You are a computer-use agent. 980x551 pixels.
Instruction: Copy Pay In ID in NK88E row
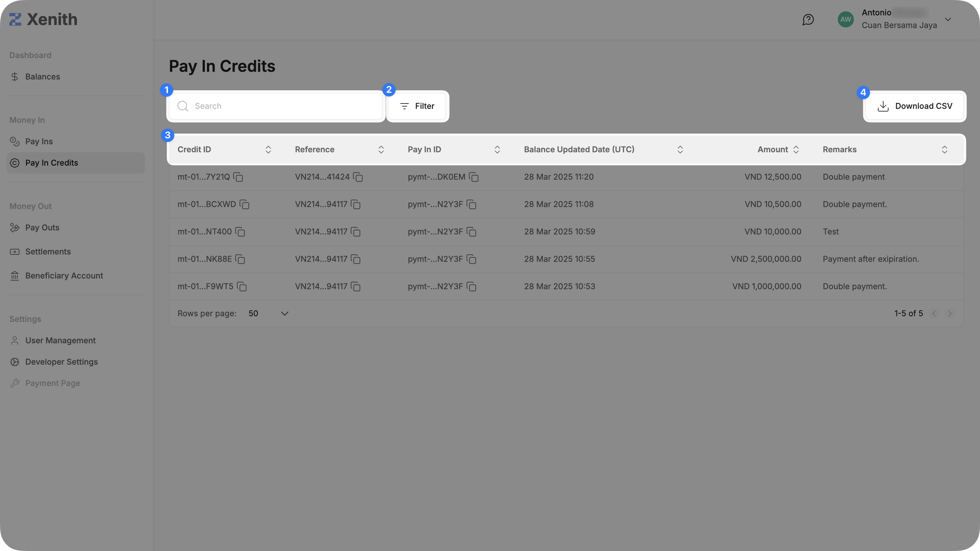point(471,259)
